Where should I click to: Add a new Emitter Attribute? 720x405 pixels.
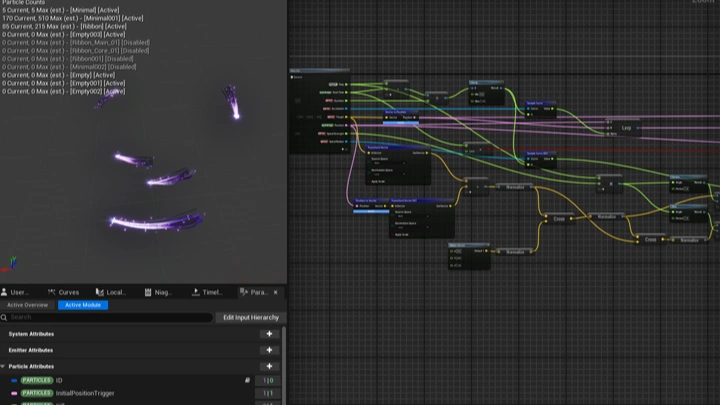point(269,350)
